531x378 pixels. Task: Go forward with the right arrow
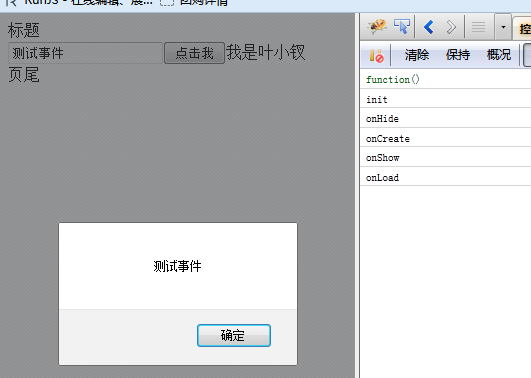451,27
